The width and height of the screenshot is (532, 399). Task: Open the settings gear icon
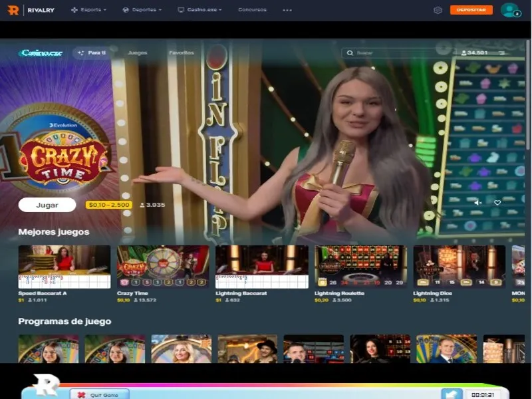pos(438,10)
